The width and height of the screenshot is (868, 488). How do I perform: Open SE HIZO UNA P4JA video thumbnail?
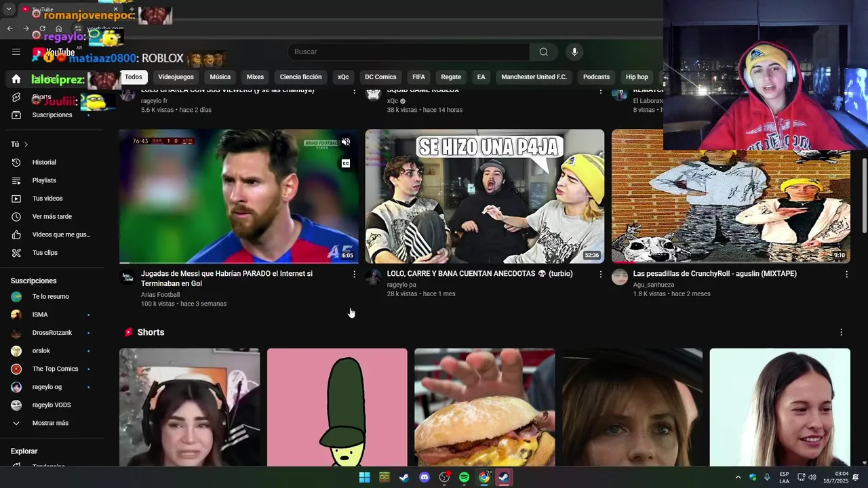485,197
